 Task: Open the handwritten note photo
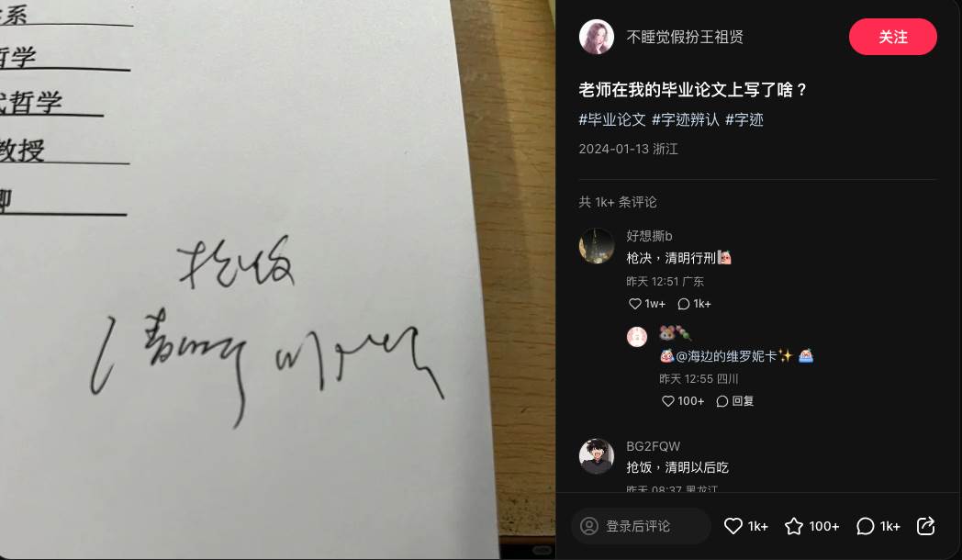click(277, 280)
